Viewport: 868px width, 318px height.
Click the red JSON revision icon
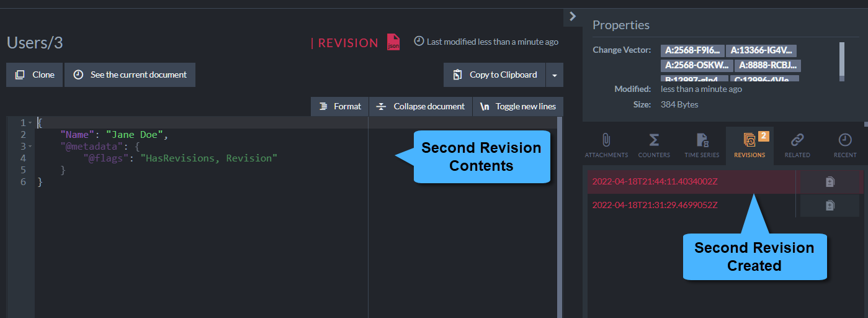[393, 42]
